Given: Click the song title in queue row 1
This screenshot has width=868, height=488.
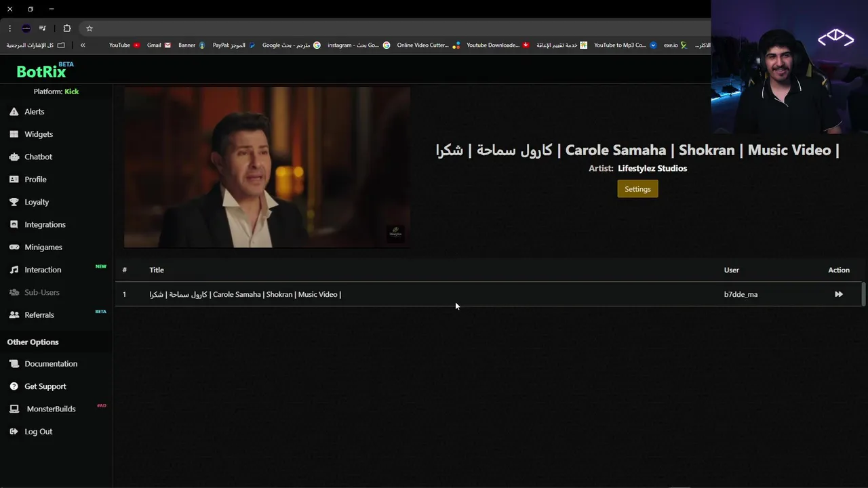Looking at the screenshot, I should [245, 294].
